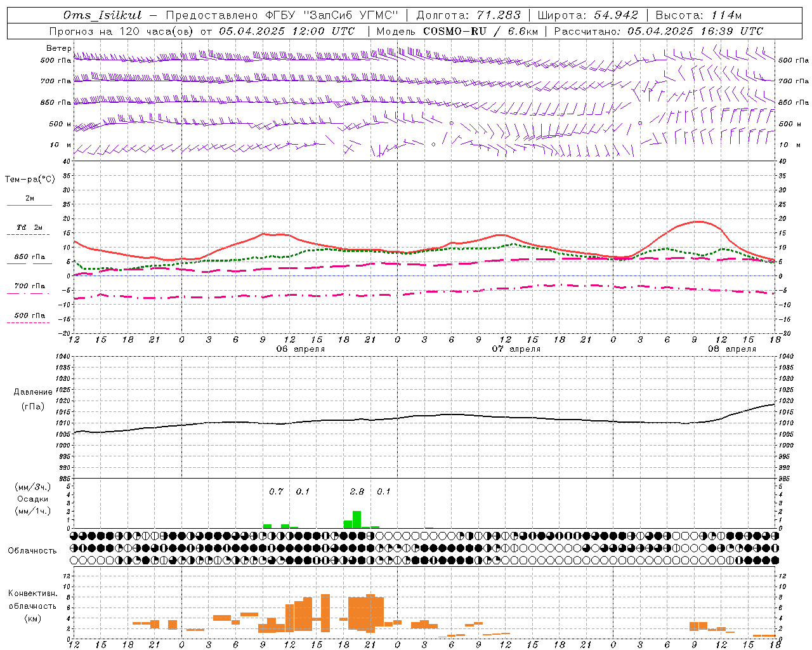Click the 06 апреля date label
Screen dimensions: 812x650
click(x=301, y=348)
